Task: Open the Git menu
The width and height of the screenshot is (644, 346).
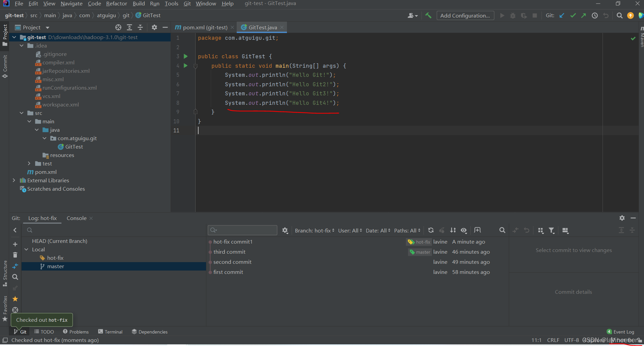Action: tap(187, 4)
